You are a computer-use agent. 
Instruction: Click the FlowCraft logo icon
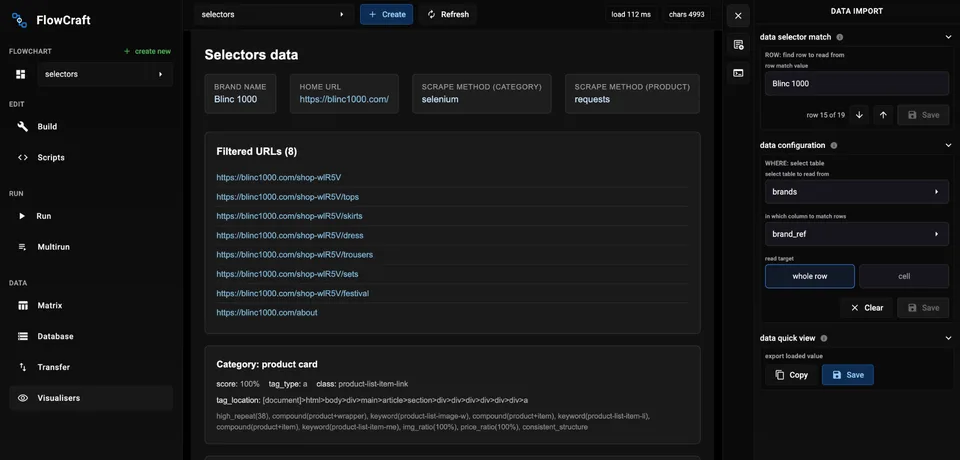20,20
